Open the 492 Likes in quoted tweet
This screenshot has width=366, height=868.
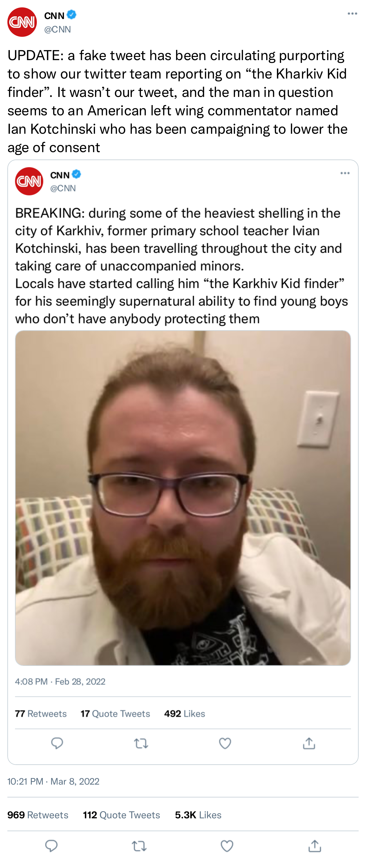(184, 713)
